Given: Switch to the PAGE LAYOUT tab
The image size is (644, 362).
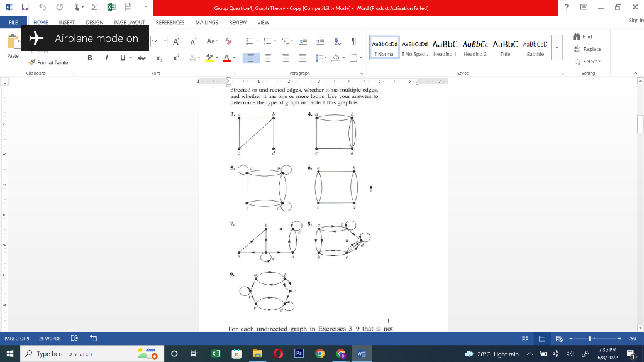Looking at the screenshot, I should pyautogui.click(x=130, y=22).
